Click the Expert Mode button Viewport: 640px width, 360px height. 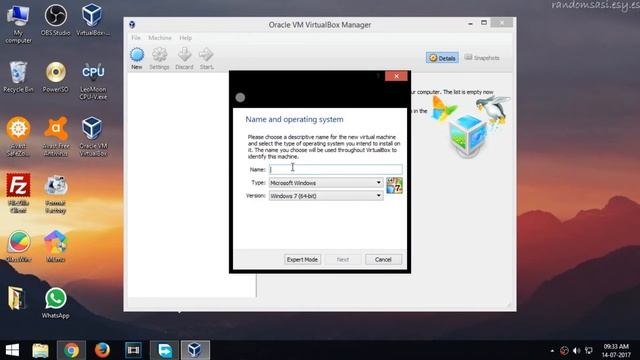302,260
